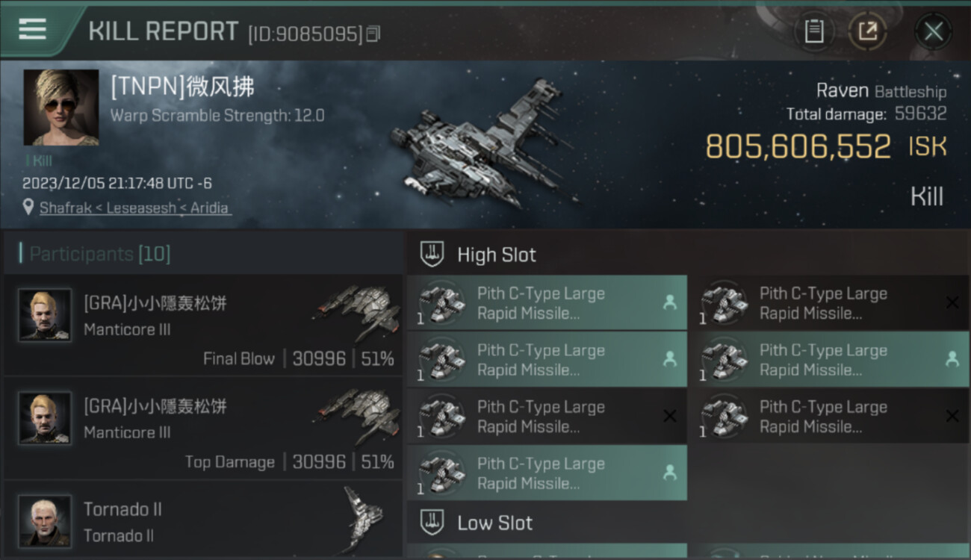
Task: Select the Top Damage Manticore III entry
Action: click(203, 428)
